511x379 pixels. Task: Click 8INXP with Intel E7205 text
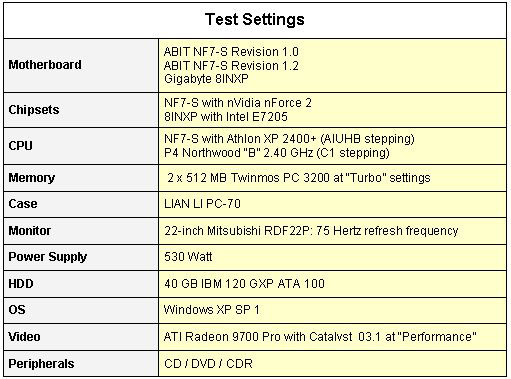click(x=226, y=117)
